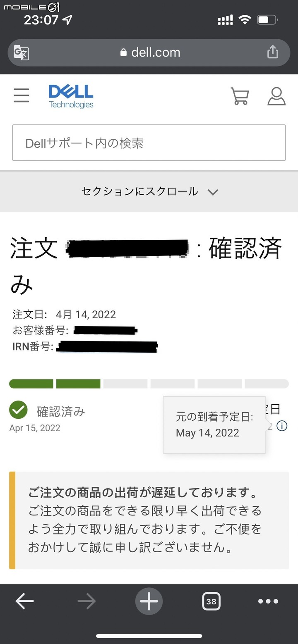Tap the dell.com address bar
298x644 pixels.
coord(149,52)
